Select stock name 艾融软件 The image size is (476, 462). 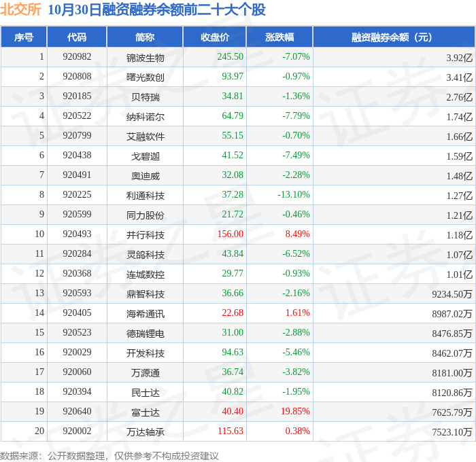tap(145, 137)
